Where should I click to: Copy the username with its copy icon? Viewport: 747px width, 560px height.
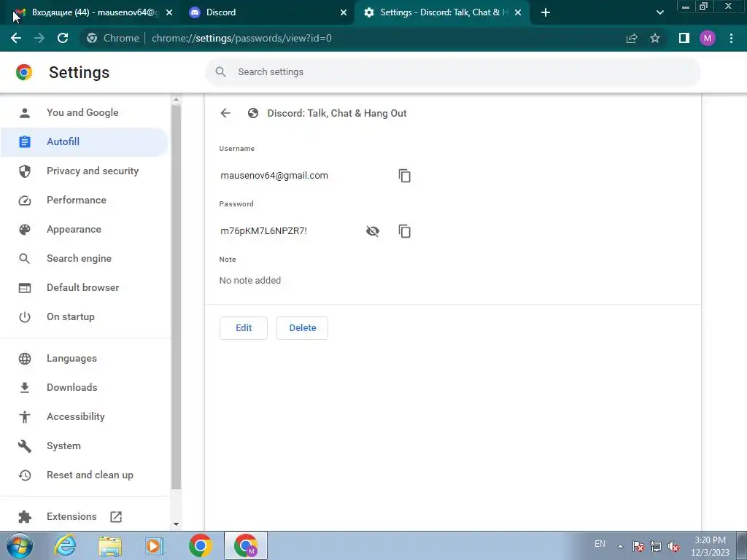[404, 176]
